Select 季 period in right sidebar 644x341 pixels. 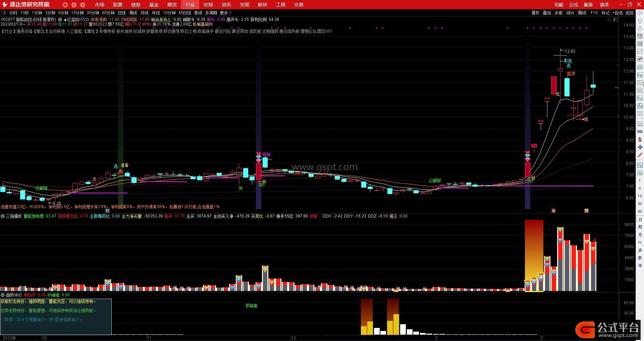point(640,258)
